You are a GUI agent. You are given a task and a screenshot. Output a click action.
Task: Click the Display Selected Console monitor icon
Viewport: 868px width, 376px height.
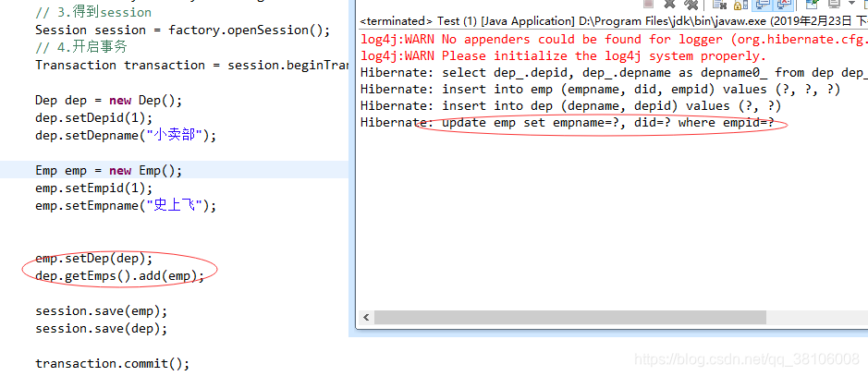coord(834,4)
